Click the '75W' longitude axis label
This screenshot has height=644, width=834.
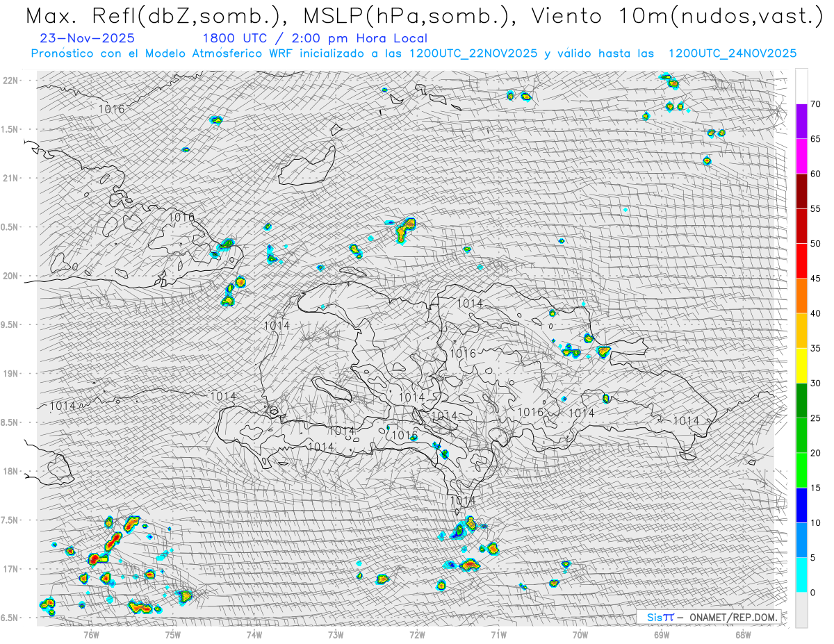point(172,634)
